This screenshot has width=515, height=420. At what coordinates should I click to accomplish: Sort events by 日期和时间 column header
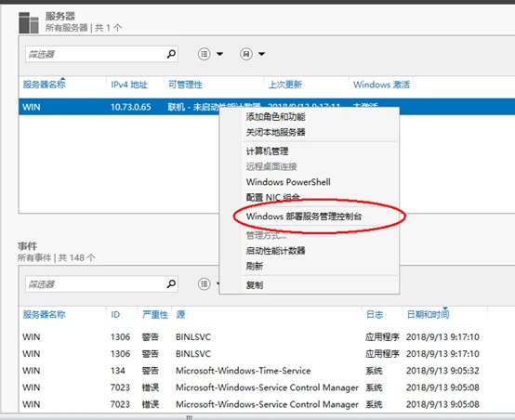(x=428, y=315)
